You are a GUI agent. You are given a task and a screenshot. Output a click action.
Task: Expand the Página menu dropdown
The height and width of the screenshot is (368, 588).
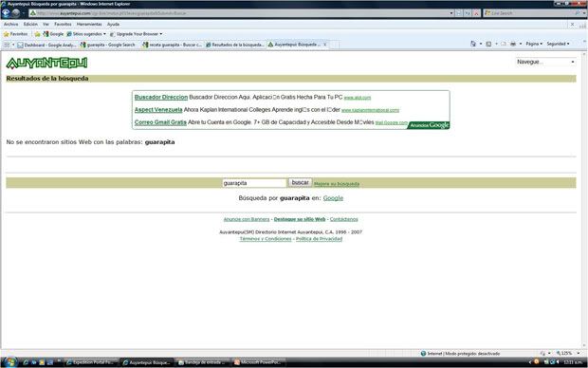point(534,44)
